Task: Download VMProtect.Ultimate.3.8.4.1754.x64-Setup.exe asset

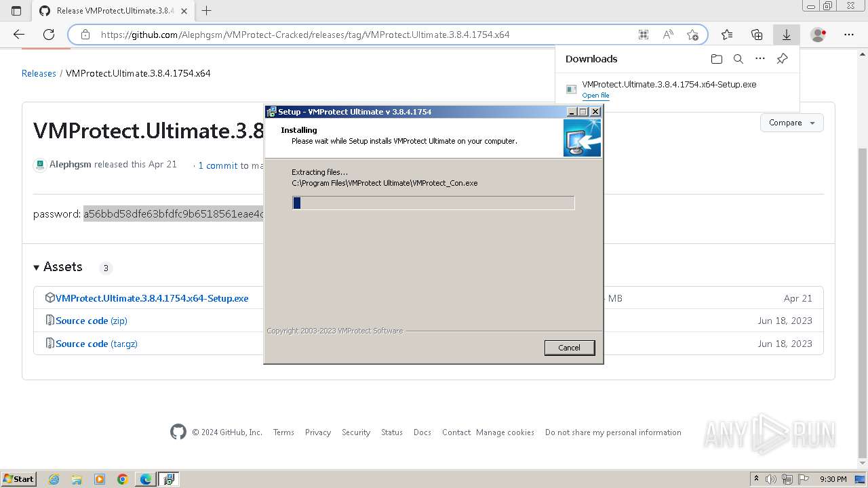Action: click(x=152, y=298)
